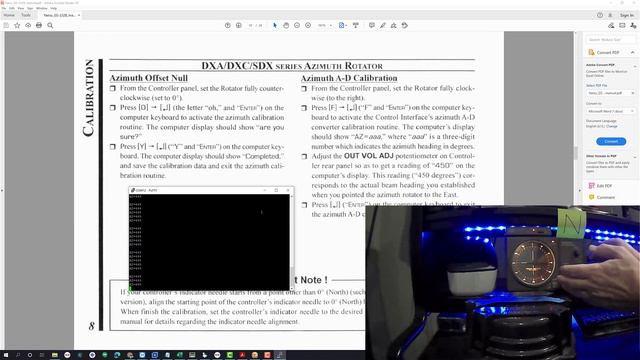640x360 pixels.
Task: Collapse the section below the Convert button
Action: [x=635, y=156]
